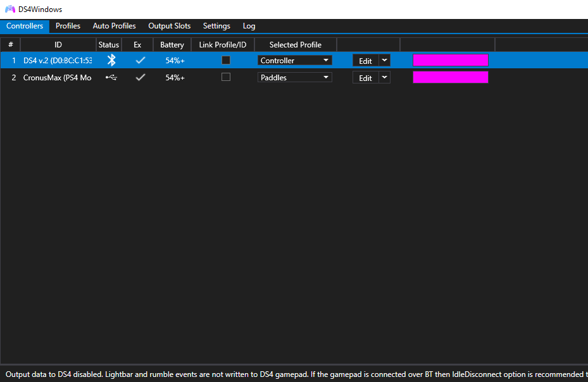Click Edit for the Controller profile
Image resolution: width=588 pixels, height=382 pixels.
pyautogui.click(x=365, y=60)
